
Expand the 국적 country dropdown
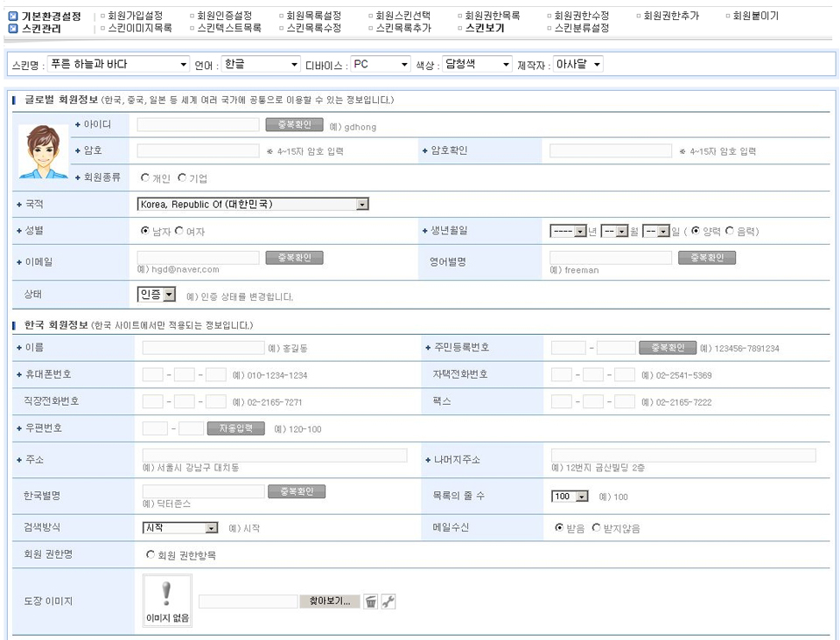tap(253, 205)
